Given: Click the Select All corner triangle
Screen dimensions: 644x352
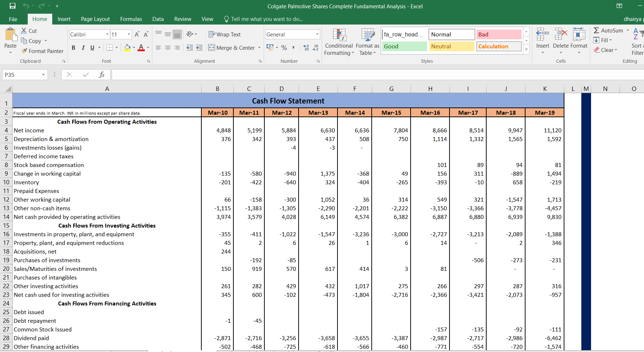Looking at the screenshot, I should [x=8, y=89].
